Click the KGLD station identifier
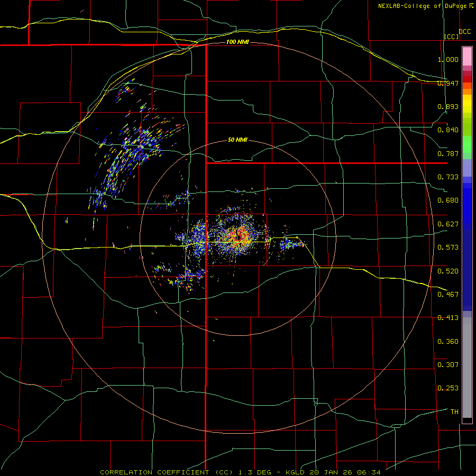The width and height of the screenshot is (476, 476). tap(296, 472)
